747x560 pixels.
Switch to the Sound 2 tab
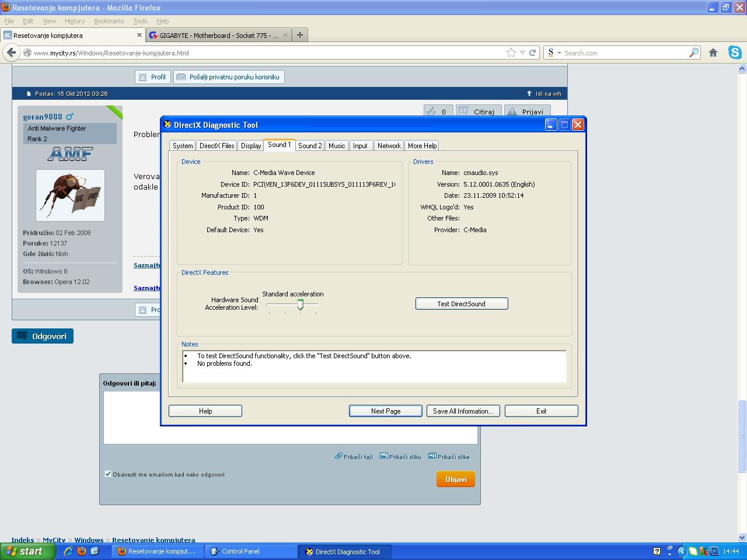[310, 146]
